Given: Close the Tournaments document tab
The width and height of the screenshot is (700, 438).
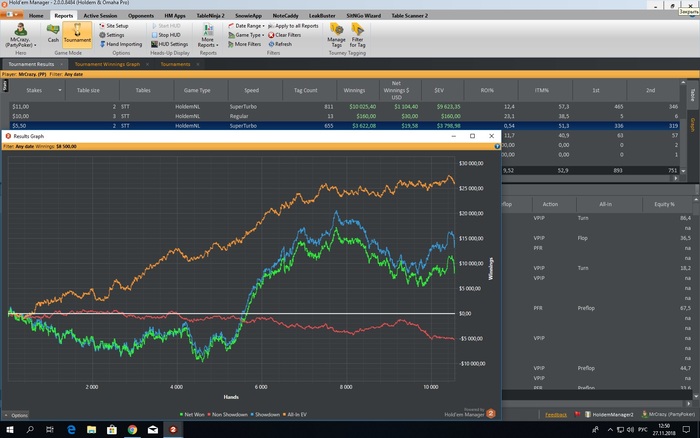Looking at the screenshot, I should click(x=198, y=64).
